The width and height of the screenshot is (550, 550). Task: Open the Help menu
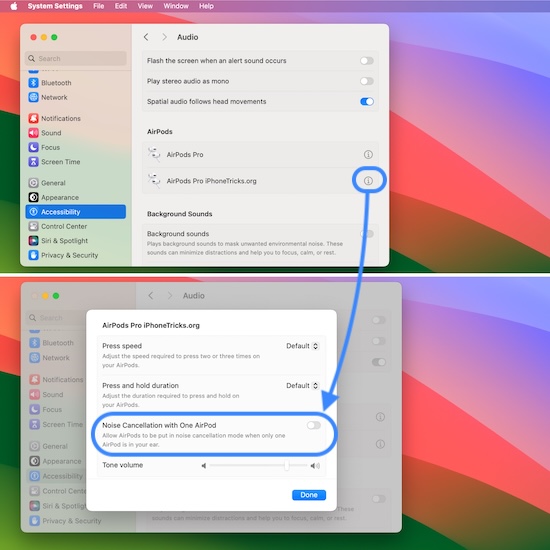coord(206,6)
